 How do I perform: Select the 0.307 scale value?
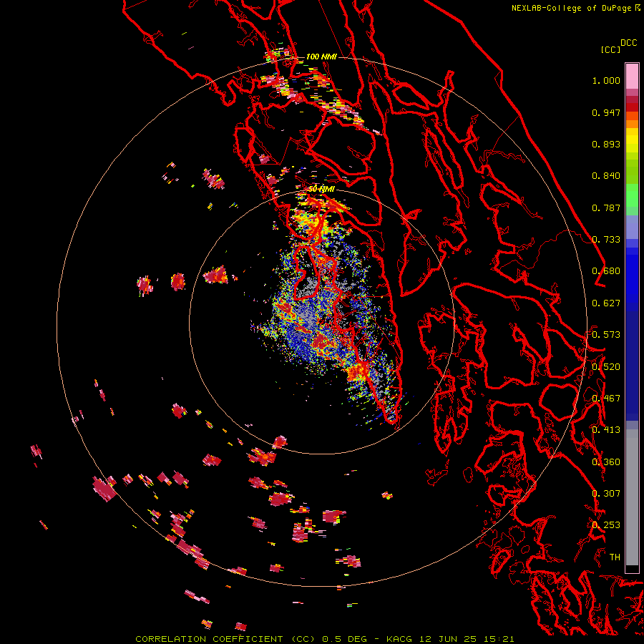click(x=606, y=494)
